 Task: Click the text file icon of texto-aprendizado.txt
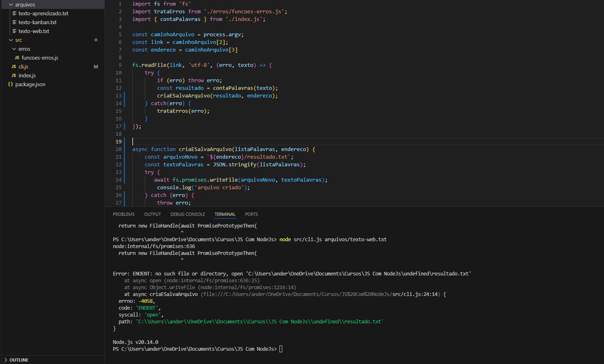[15, 13]
